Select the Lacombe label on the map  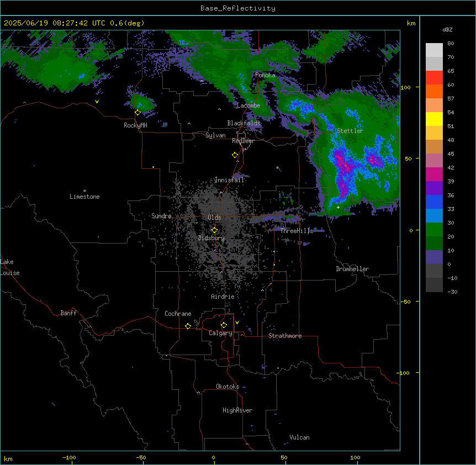pyautogui.click(x=248, y=105)
